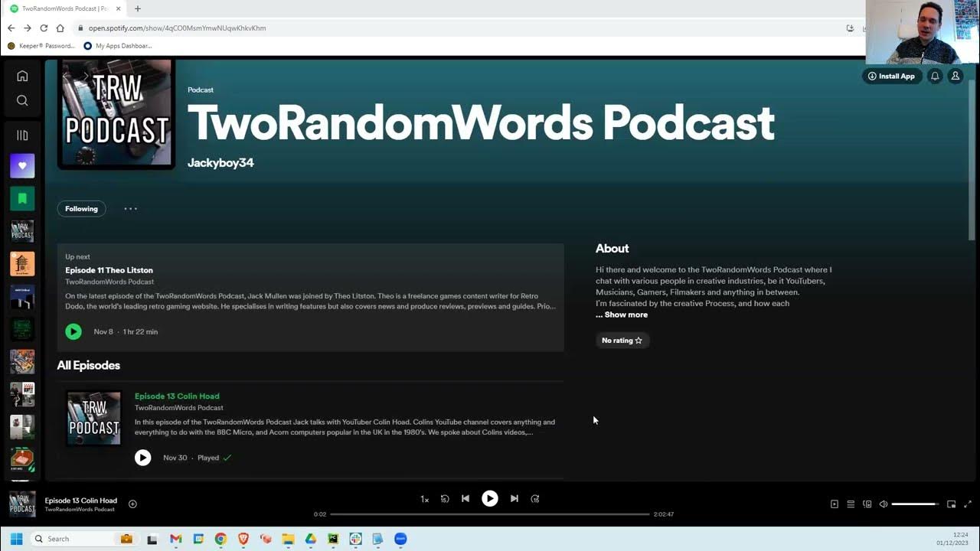980x551 pixels.
Task: Mute the volume using the speaker icon
Action: coord(883,504)
